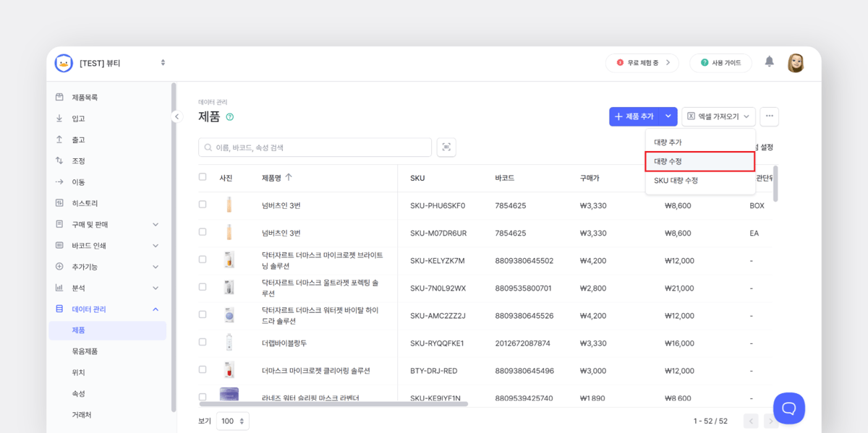Screen dimensions: 868x433
Task: Open the 보기 100 page-size dropdown
Action: pos(232,420)
